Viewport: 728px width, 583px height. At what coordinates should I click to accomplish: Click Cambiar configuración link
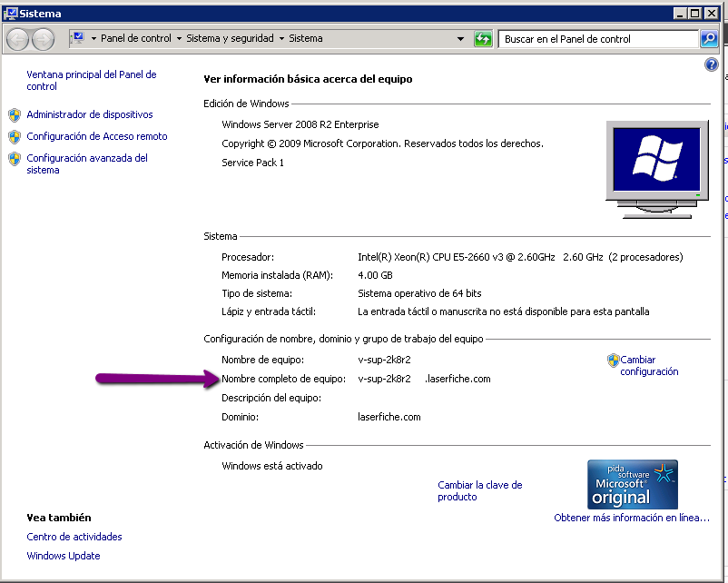(x=649, y=366)
